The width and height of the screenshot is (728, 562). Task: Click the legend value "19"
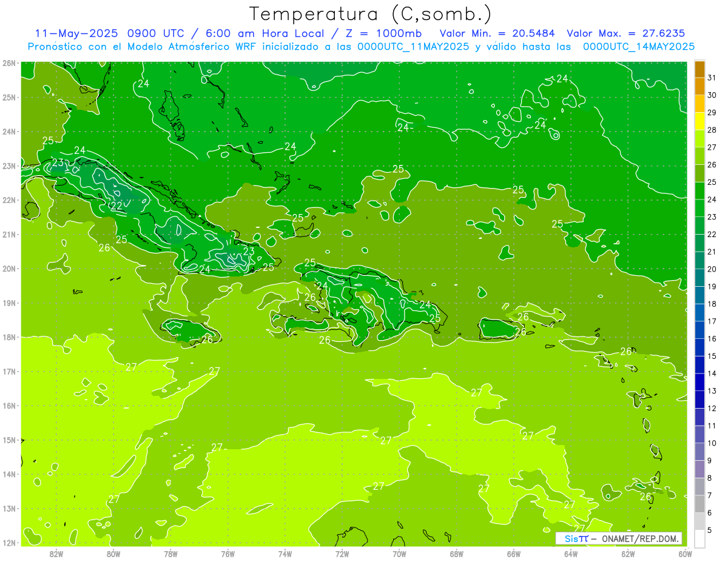[712, 287]
